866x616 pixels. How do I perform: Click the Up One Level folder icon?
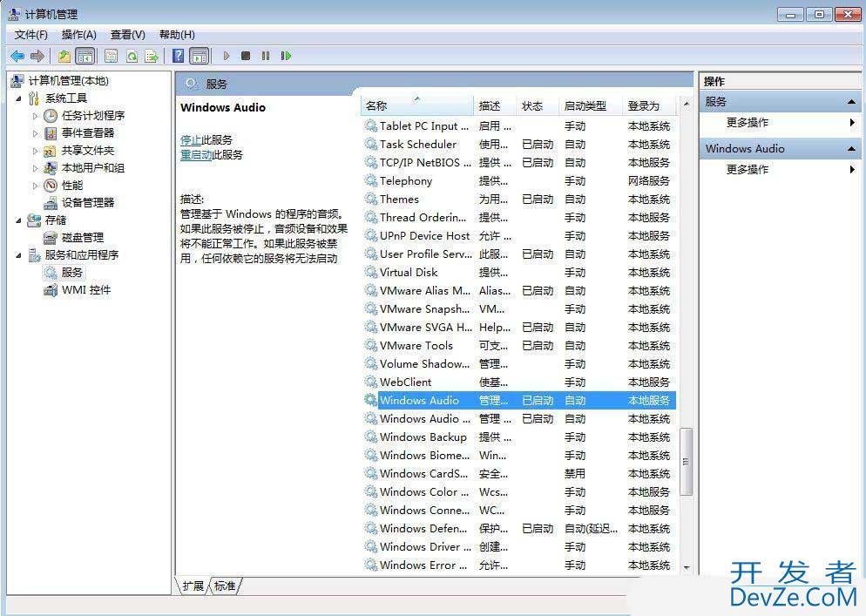[64, 56]
